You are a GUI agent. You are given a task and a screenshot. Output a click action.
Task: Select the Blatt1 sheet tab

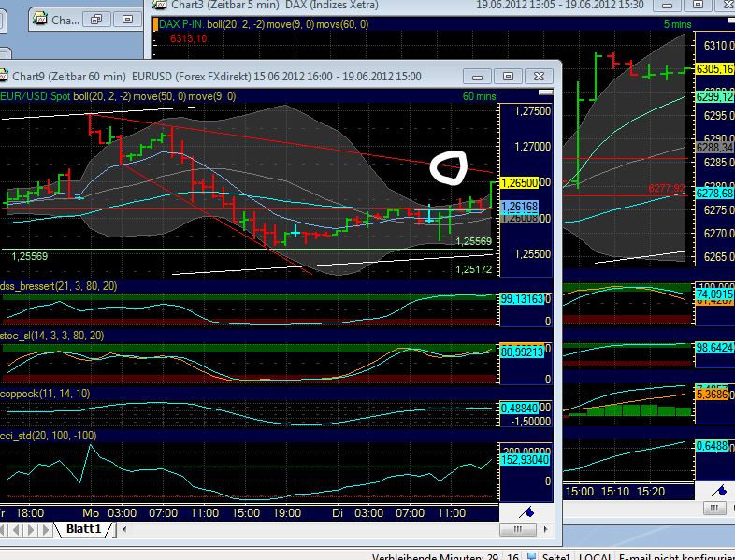[x=83, y=529]
